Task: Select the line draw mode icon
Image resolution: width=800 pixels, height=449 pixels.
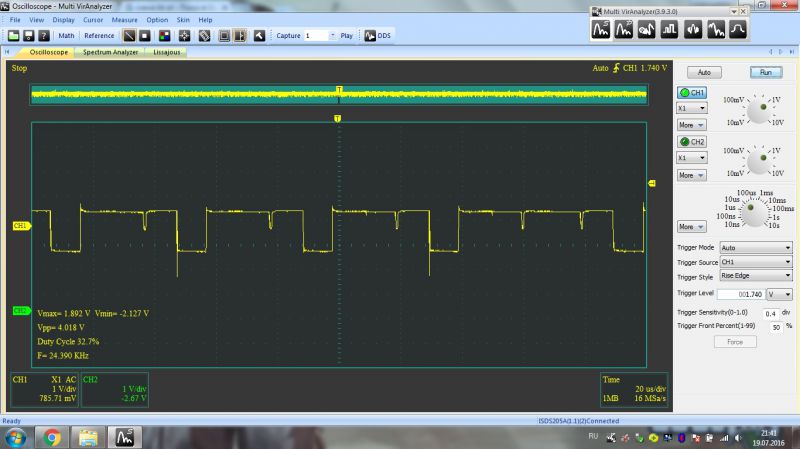Action: click(129, 36)
